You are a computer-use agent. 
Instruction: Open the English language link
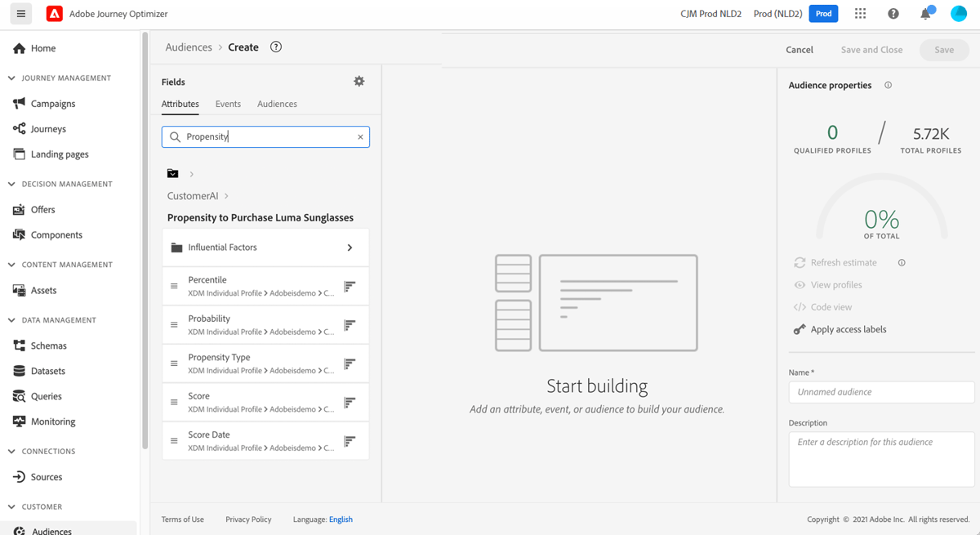coord(341,519)
